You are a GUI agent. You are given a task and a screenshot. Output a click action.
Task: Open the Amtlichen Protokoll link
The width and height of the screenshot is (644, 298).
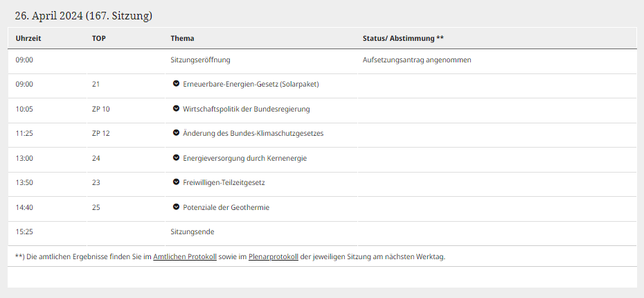[185, 256]
